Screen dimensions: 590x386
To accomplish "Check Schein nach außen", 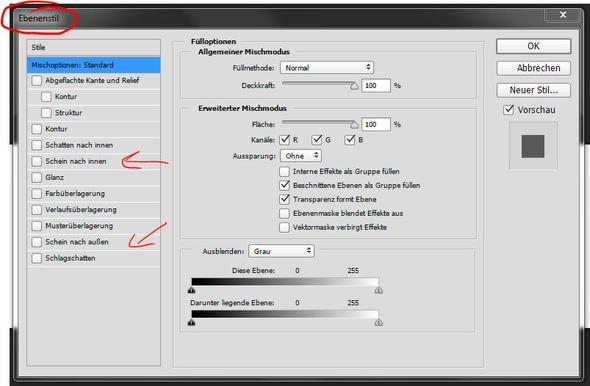I will [x=37, y=242].
